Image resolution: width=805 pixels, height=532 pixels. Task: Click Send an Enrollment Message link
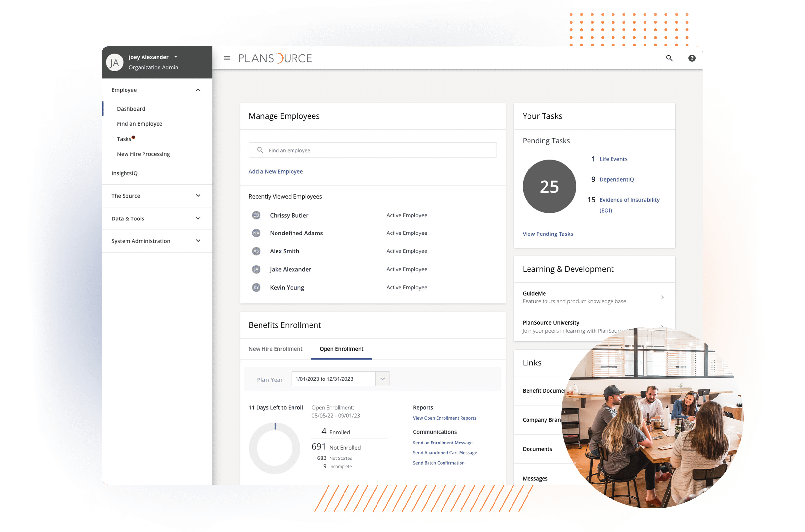pyautogui.click(x=443, y=443)
